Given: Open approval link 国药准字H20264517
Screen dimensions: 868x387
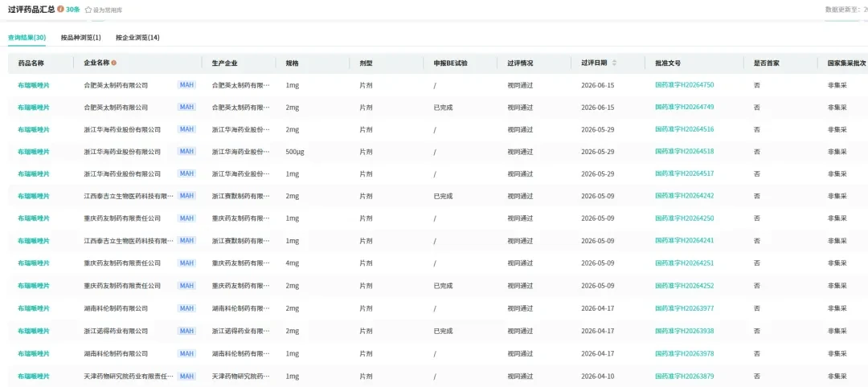Looking at the screenshot, I should click(x=684, y=173).
